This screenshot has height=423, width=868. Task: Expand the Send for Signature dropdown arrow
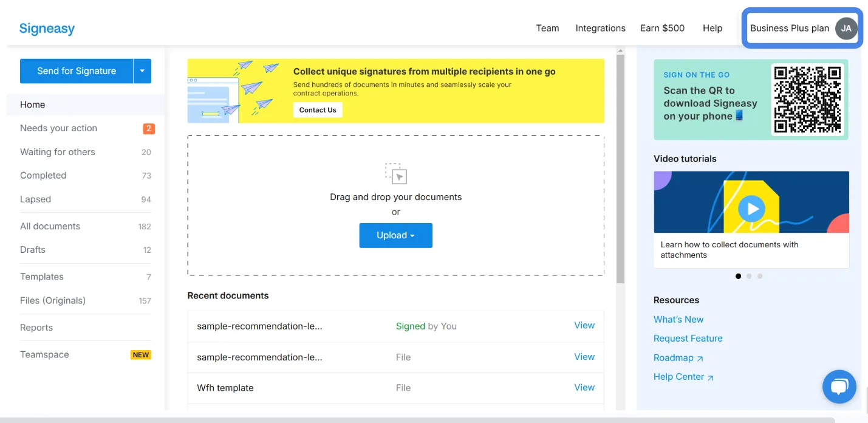point(142,71)
